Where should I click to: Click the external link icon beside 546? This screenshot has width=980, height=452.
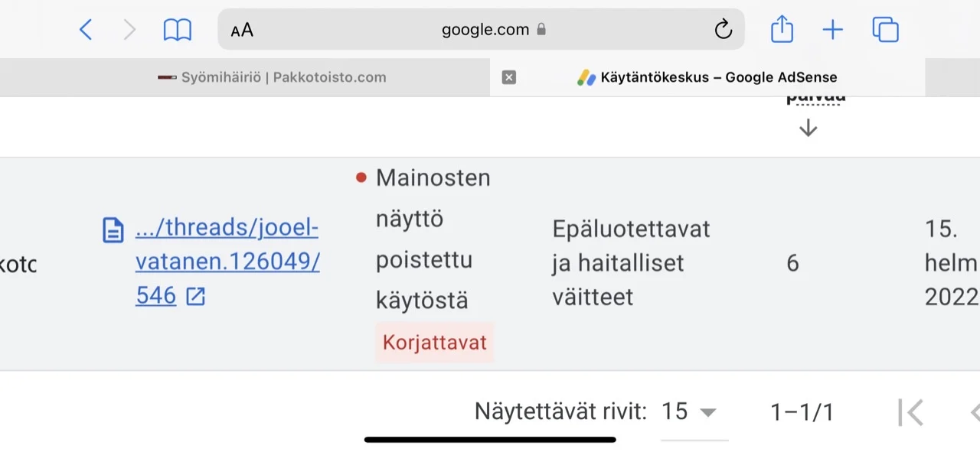[x=196, y=296]
